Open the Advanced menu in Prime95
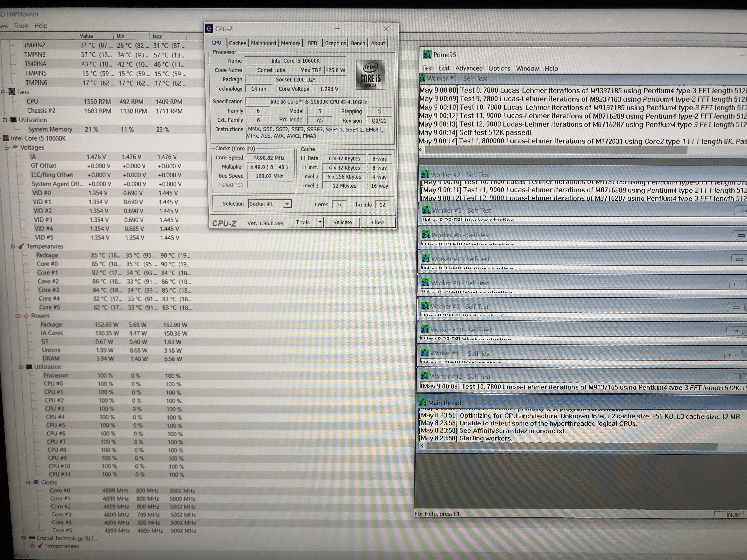 click(469, 69)
